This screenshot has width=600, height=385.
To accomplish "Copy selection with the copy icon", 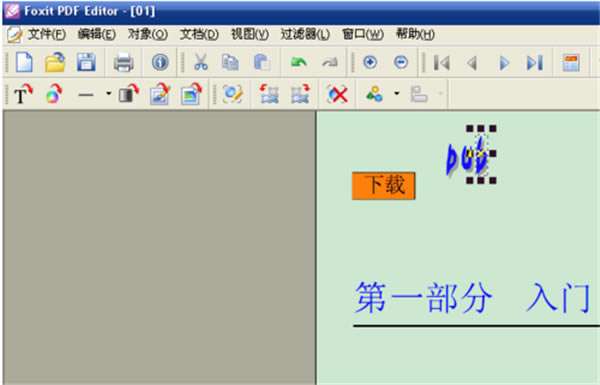I will pos(230,62).
